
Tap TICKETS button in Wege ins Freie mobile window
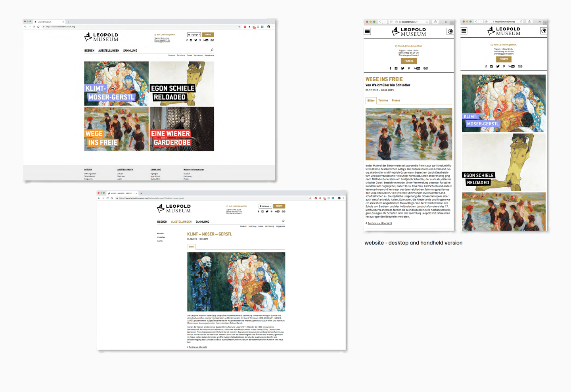click(x=408, y=61)
